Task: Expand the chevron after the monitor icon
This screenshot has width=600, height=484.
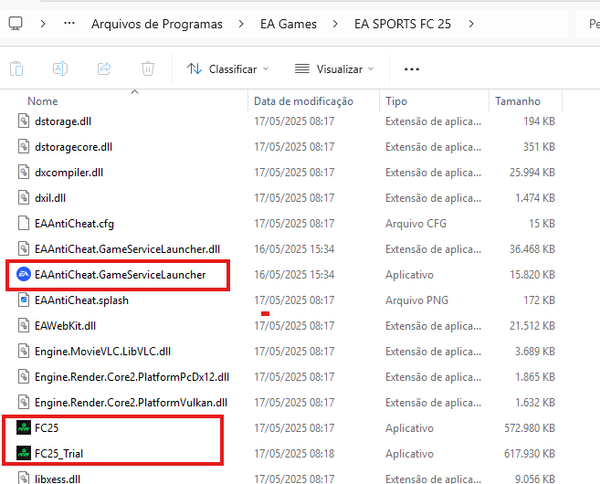Action: [43, 24]
